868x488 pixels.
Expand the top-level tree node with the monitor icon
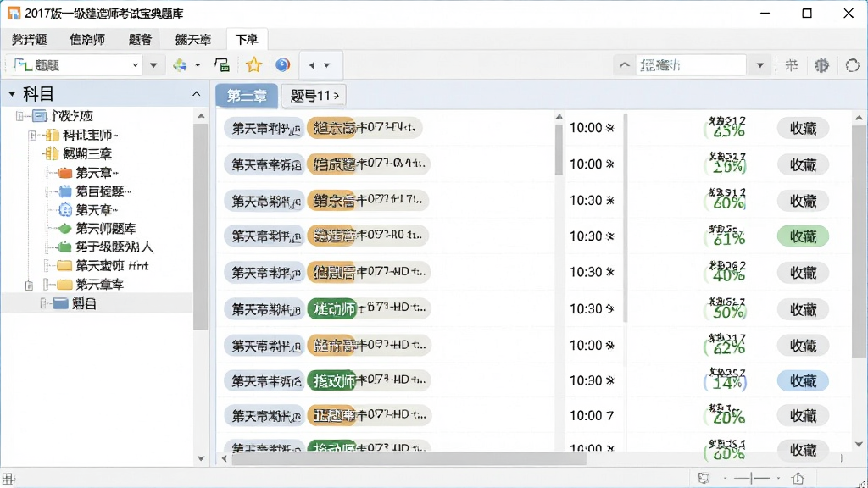[20, 116]
